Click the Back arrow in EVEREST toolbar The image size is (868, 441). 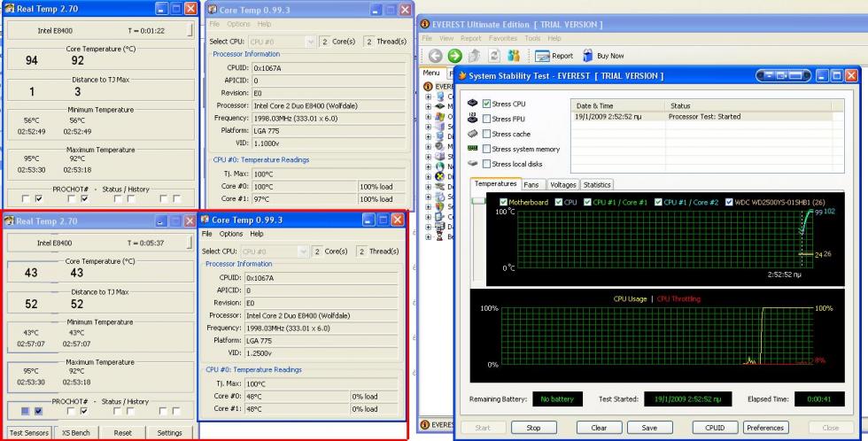pos(435,55)
